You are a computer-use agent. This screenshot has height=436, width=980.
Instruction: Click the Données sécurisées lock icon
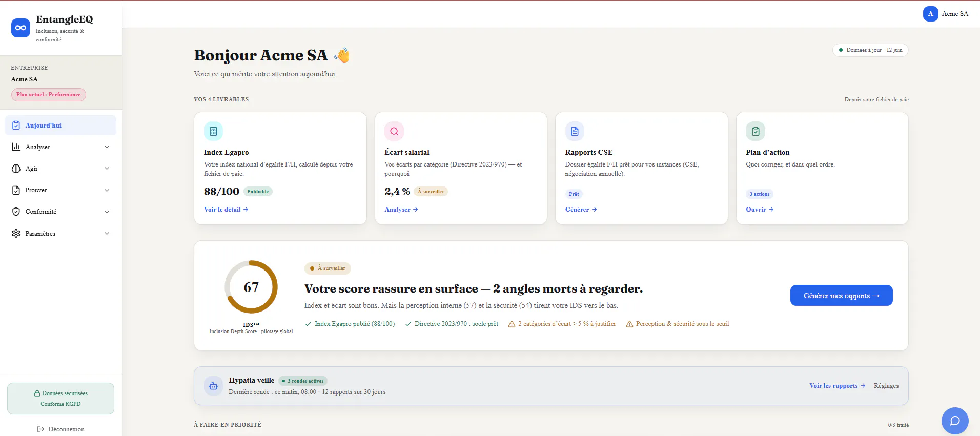tap(37, 393)
